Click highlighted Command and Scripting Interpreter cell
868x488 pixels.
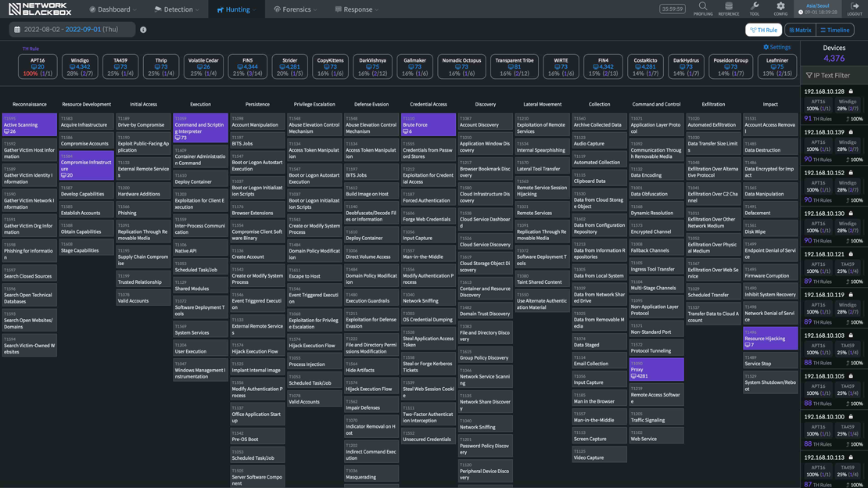(200, 128)
